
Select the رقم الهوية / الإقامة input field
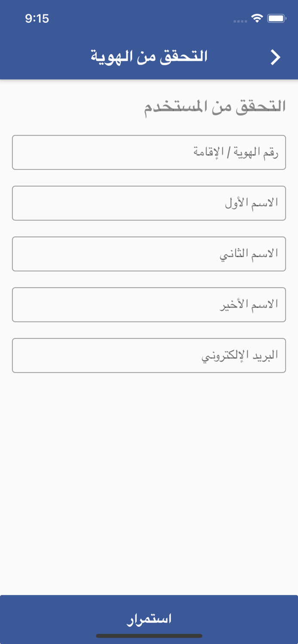149,152
